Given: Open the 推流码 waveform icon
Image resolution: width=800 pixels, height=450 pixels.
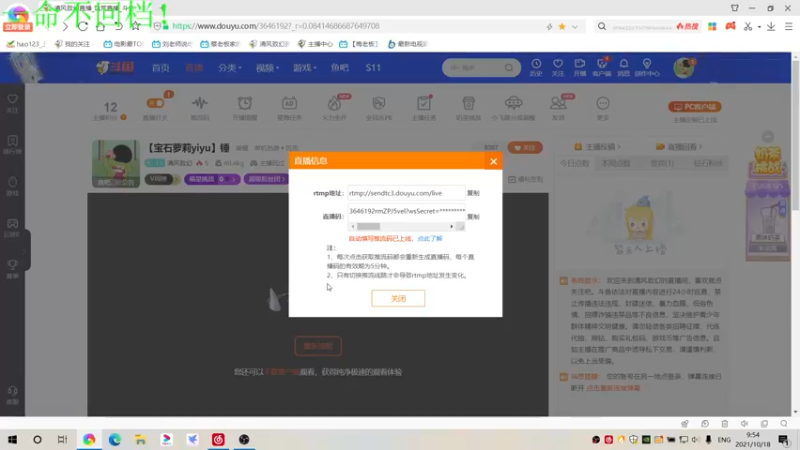Looking at the screenshot, I should pyautogui.click(x=199, y=104).
